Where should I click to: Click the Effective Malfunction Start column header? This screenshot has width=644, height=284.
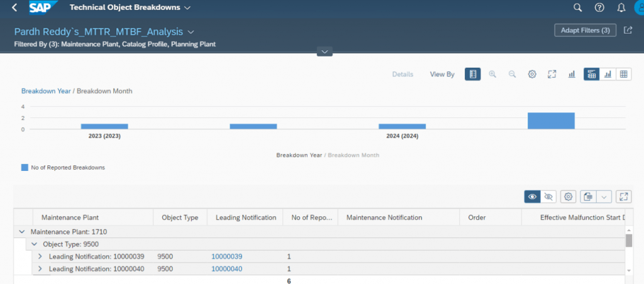click(x=574, y=217)
